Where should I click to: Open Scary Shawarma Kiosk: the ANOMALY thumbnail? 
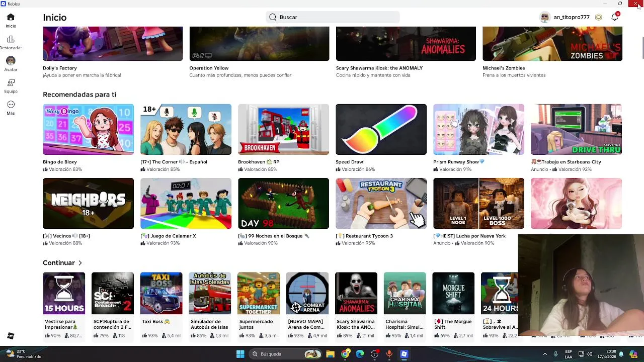click(x=406, y=44)
